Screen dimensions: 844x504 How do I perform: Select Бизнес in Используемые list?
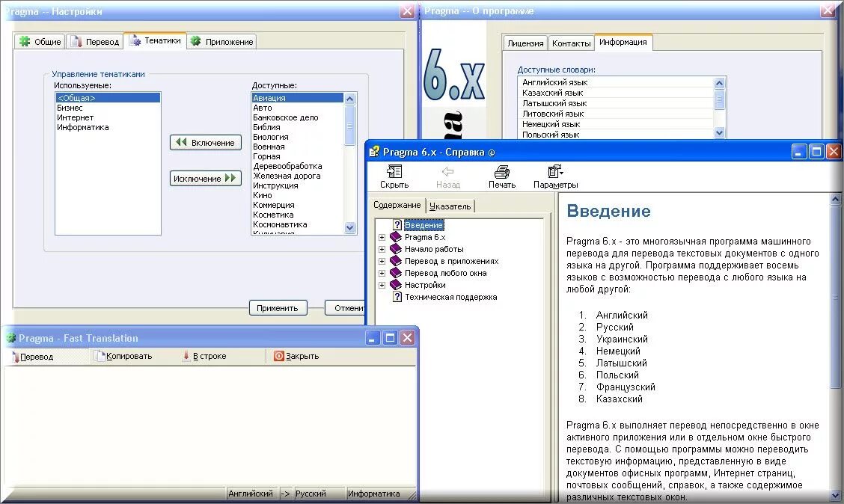(x=108, y=108)
